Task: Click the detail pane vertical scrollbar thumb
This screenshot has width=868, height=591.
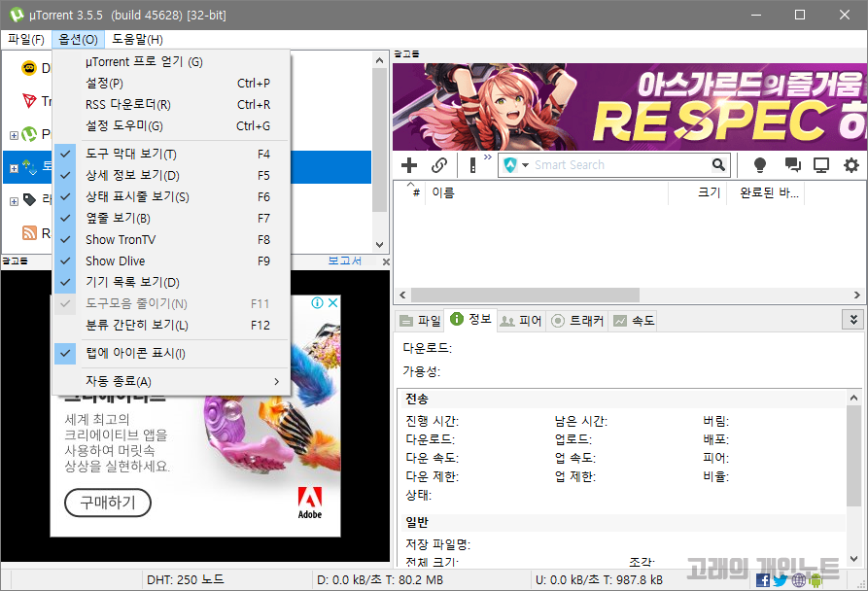Action: 853,455
